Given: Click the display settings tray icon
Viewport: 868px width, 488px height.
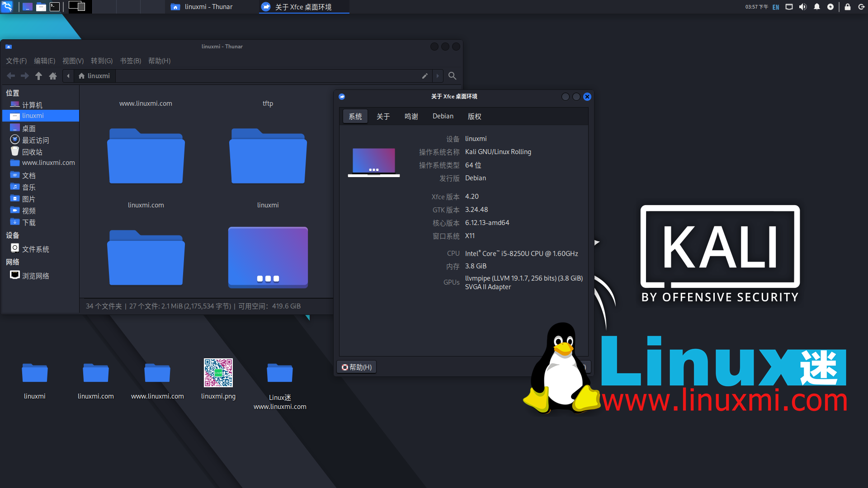Looking at the screenshot, I should 789,7.
